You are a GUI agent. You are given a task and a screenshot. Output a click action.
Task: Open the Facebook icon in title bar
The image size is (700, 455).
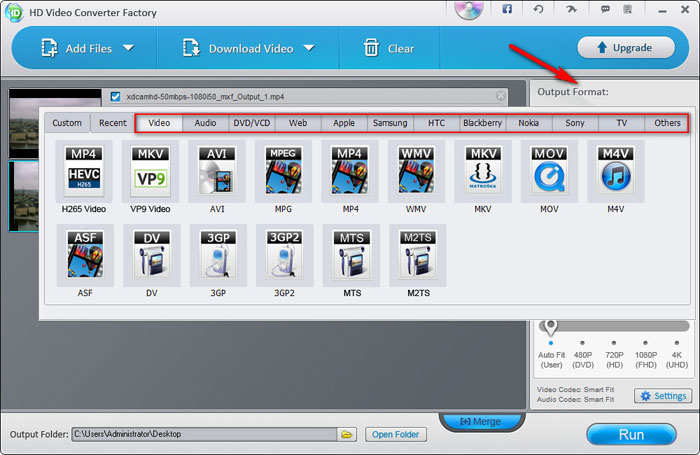click(507, 9)
